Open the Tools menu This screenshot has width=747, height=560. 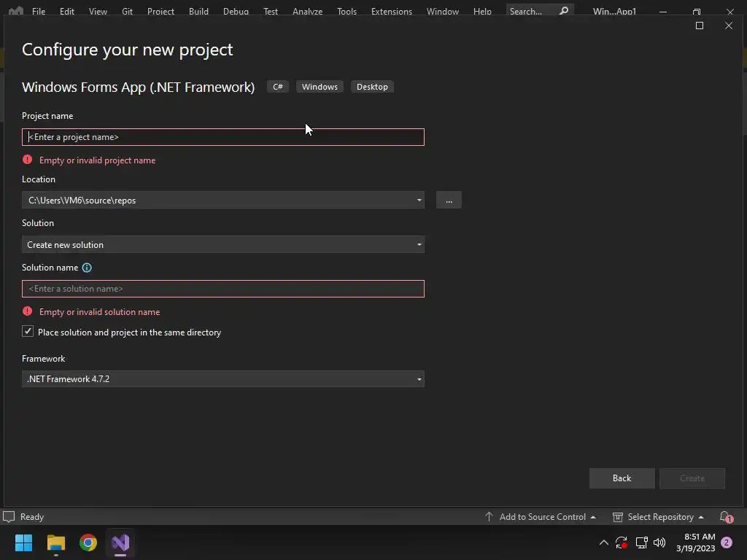pos(347,11)
